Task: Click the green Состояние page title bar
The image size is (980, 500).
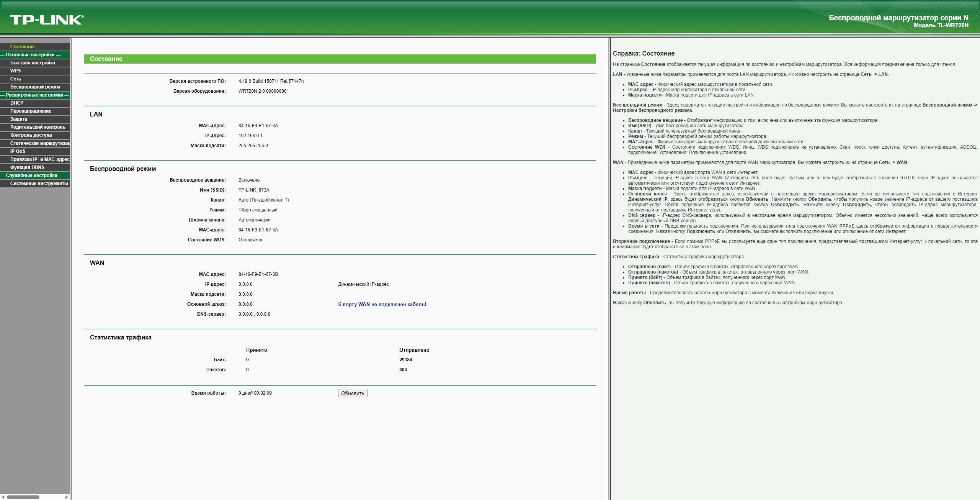Action: (x=340, y=59)
